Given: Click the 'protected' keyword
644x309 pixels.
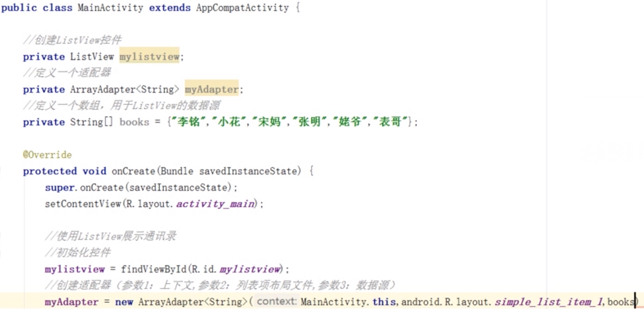Looking at the screenshot, I should click(x=50, y=172).
